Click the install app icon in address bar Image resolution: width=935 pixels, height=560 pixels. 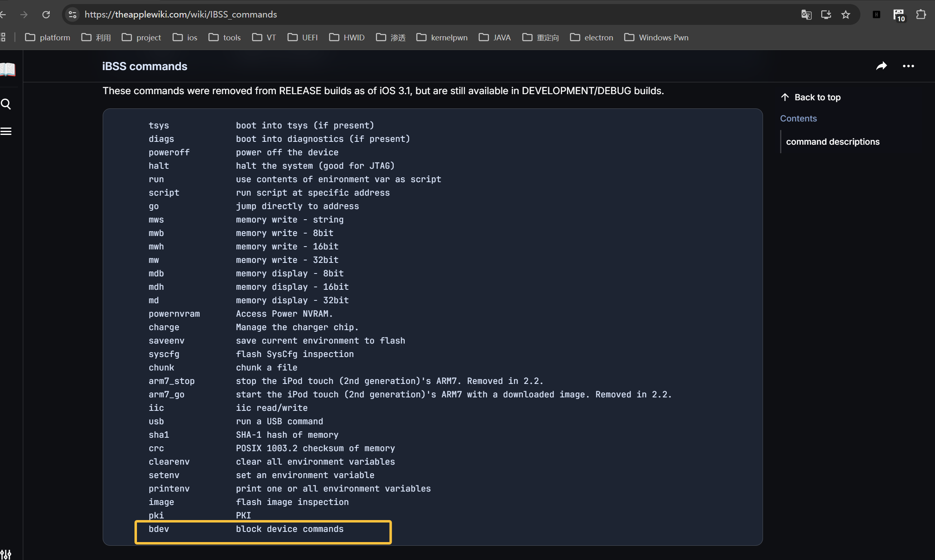point(826,15)
